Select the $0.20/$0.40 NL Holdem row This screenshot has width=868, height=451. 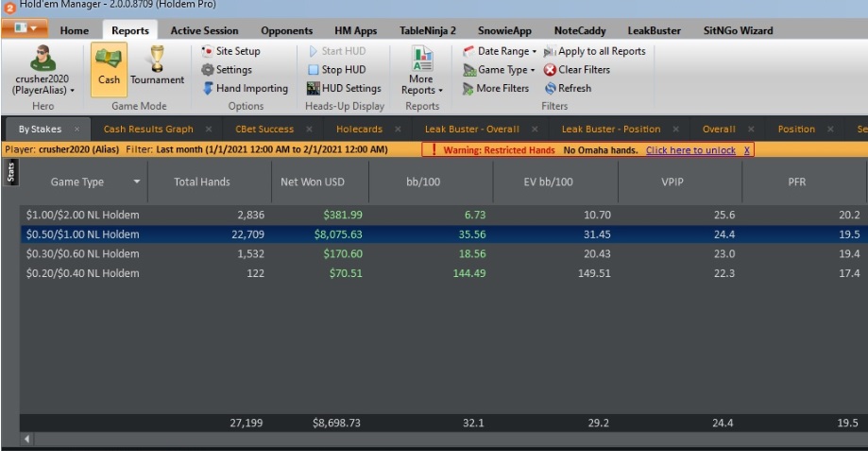point(444,273)
